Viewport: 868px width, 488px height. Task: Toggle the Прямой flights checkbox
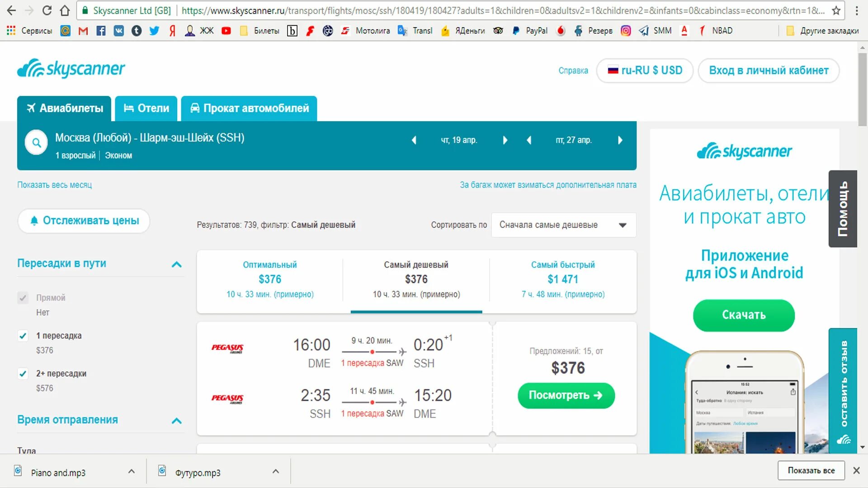23,298
